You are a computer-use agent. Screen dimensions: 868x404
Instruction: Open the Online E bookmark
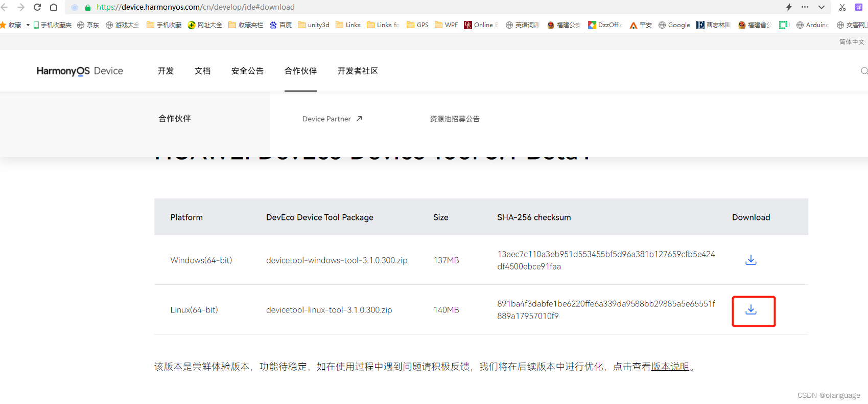click(x=481, y=25)
